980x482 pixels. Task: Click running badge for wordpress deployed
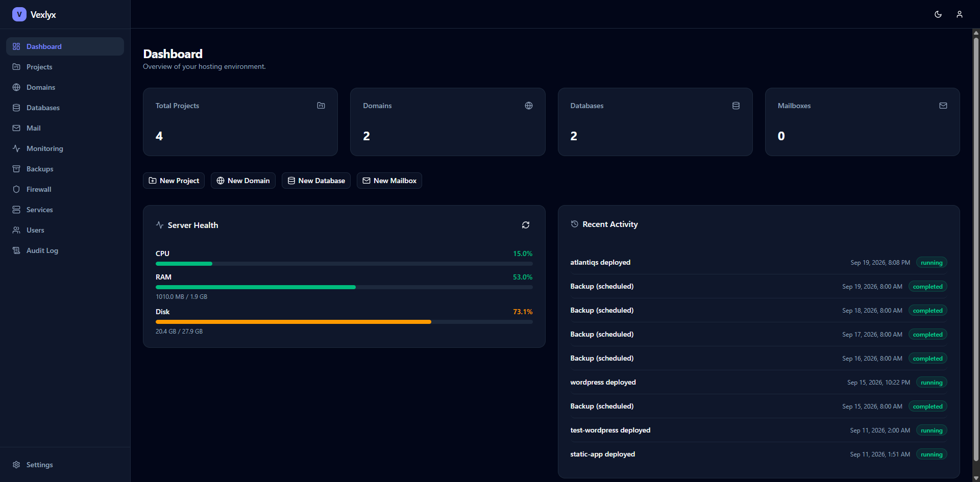click(x=932, y=383)
